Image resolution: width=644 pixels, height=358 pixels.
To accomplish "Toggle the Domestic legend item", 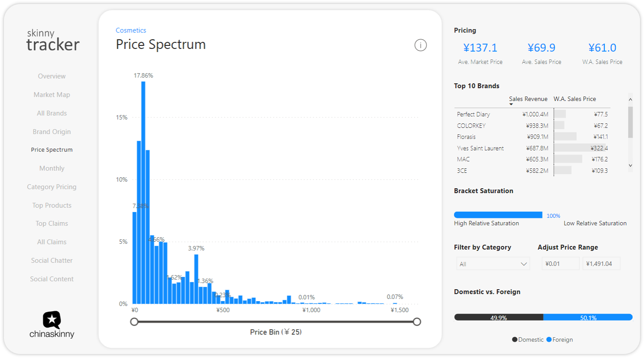I will coord(528,339).
